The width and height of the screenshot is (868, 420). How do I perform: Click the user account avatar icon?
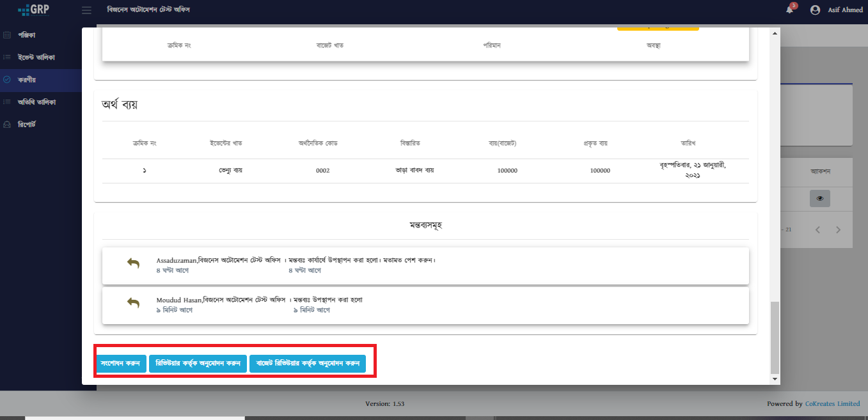[x=815, y=10]
